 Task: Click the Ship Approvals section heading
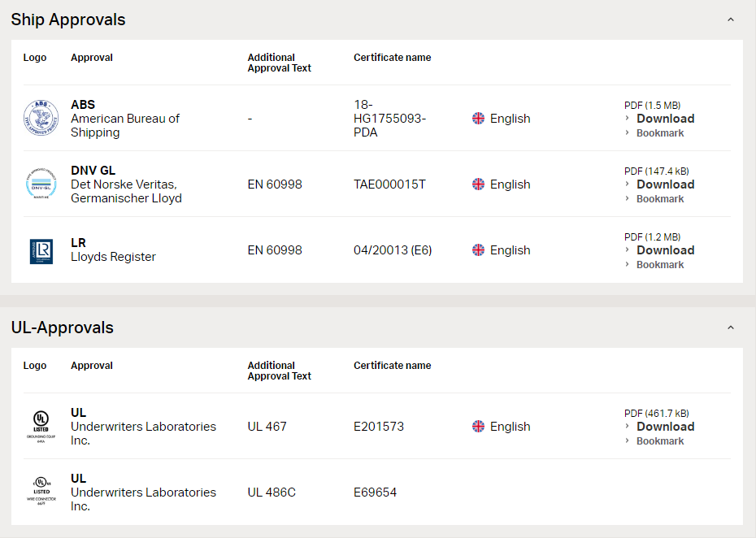point(68,20)
